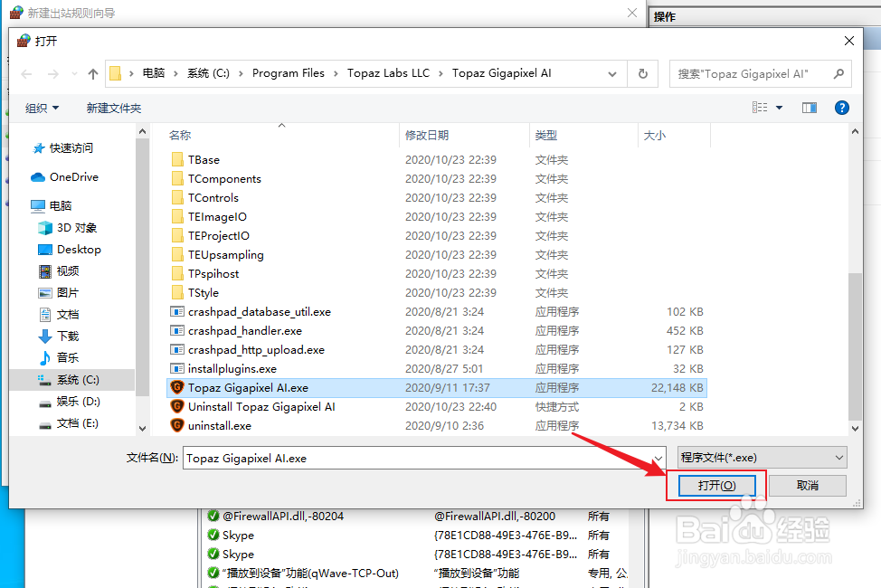This screenshot has width=881, height=588.
Task: Go forward with the right arrow
Action: tap(52, 73)
